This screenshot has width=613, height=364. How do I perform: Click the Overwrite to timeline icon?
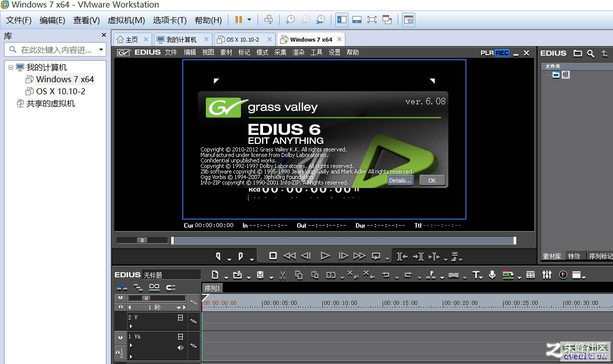[x=418, y=256]
